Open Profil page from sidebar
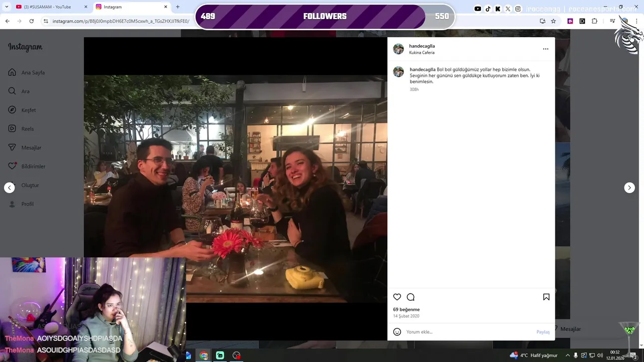Screen dimensions: 644x362 [22, 204]
